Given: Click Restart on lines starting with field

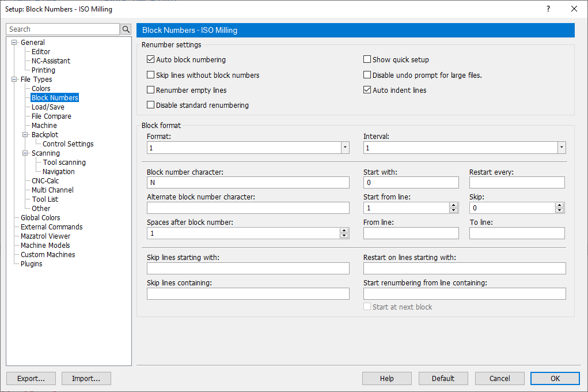Looking at the screenshot, I should pyautogui.click(x=464, y=268).
